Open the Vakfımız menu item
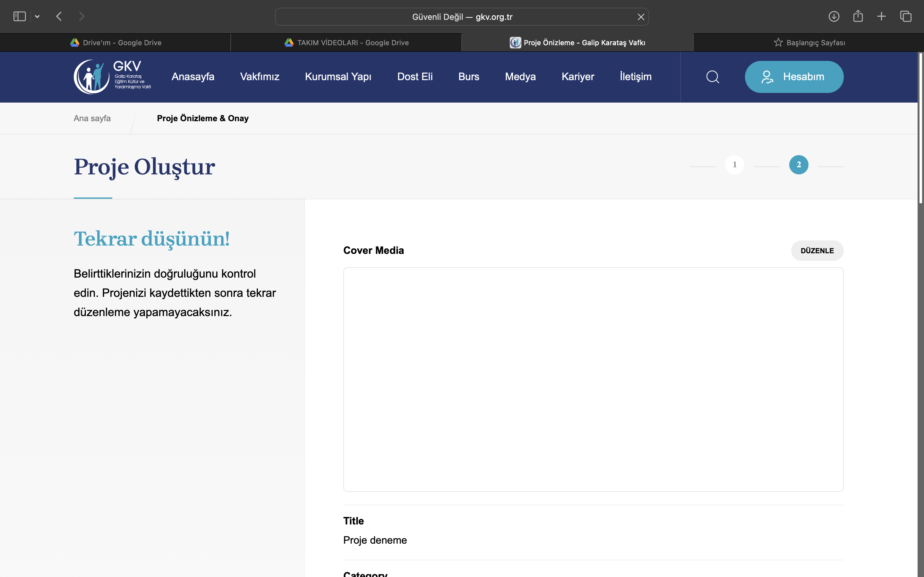This screenshot has width=924, height=577. click(x=260, y=77)
